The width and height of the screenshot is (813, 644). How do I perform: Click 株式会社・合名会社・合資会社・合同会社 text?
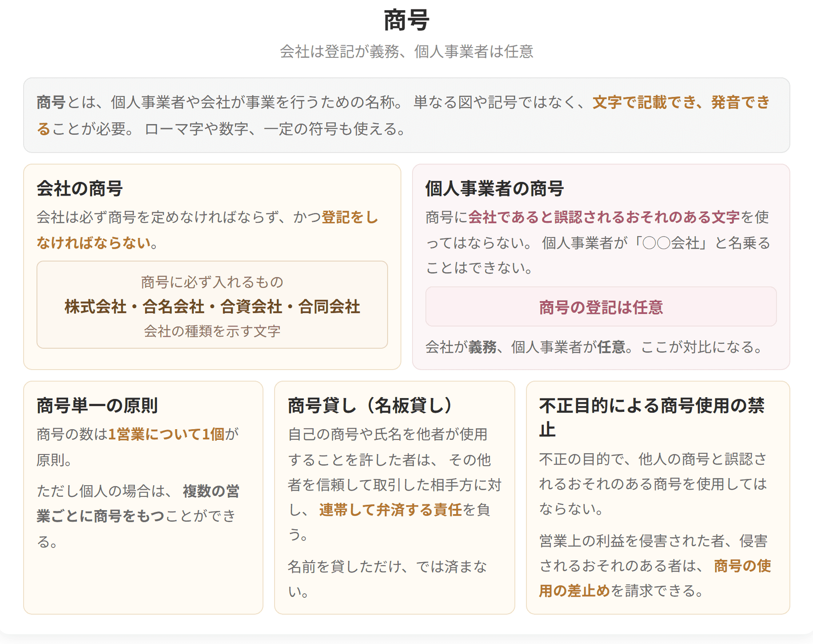coord(212,306)
